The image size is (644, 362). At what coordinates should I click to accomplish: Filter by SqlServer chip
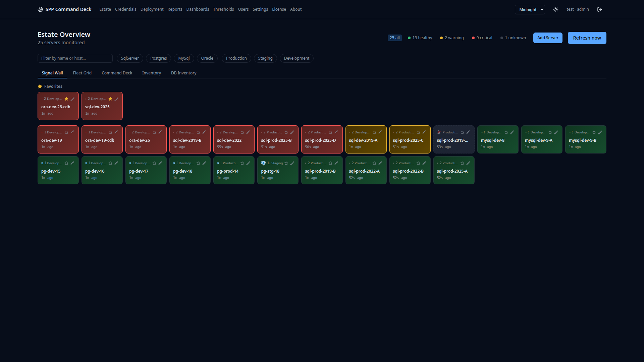tap(130, 58)
